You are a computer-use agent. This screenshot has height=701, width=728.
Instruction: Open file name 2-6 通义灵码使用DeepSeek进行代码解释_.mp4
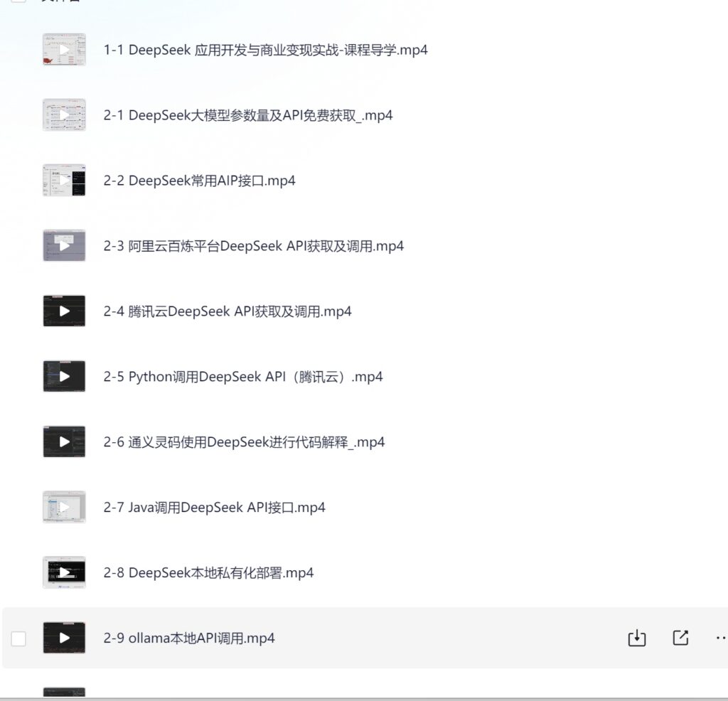tap(244, 442)
